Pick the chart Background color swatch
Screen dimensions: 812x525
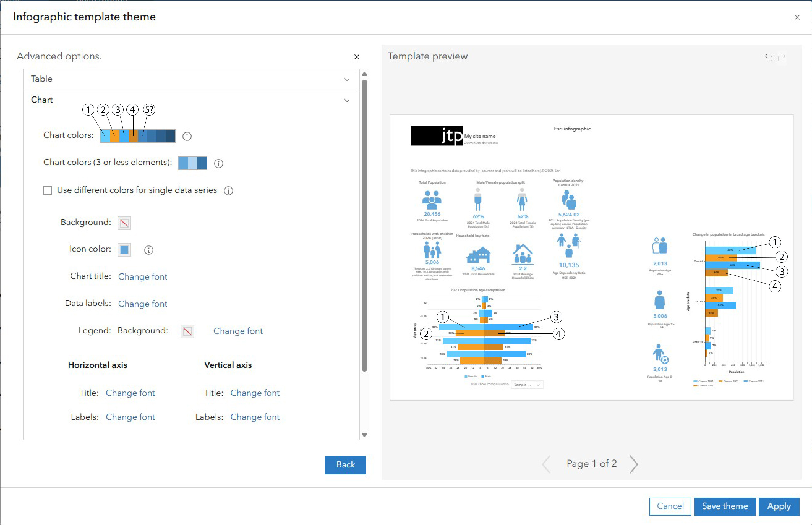coord(124,223)
